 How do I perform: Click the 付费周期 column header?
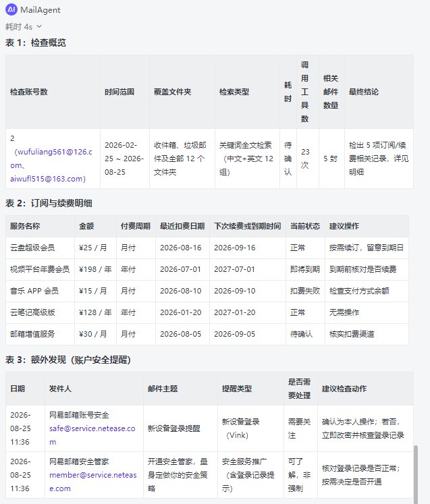pyautogui.click(x=136, y=226)
